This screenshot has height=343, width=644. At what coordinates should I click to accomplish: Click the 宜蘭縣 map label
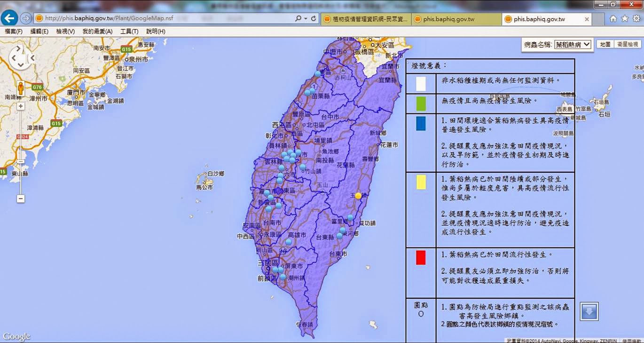coord(388,80)
